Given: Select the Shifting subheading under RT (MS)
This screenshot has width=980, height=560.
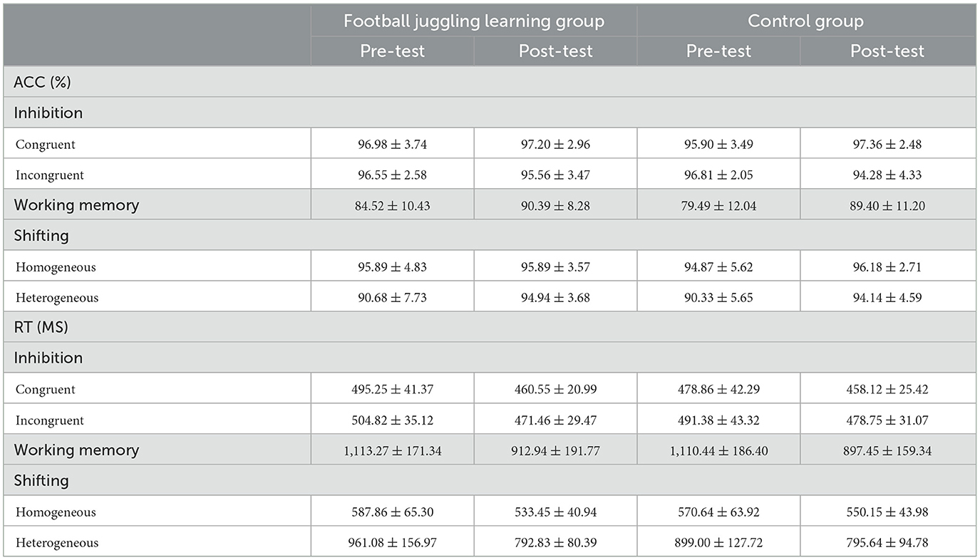Looking at the screenshot, I should [x=41, y=481].
